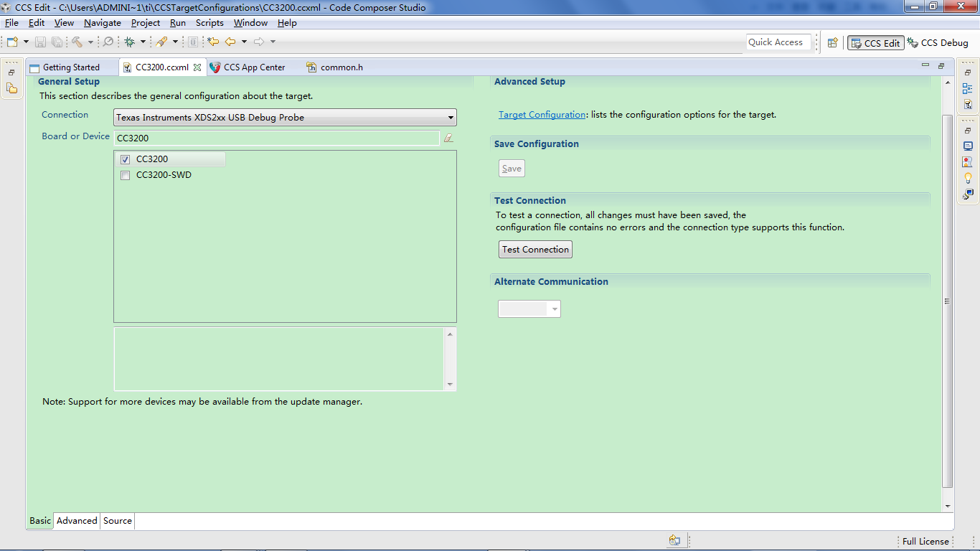The image size is (980, 551).
Task: Expand the Build hammer dropdown arrow
Action: [x=90, y=42]
